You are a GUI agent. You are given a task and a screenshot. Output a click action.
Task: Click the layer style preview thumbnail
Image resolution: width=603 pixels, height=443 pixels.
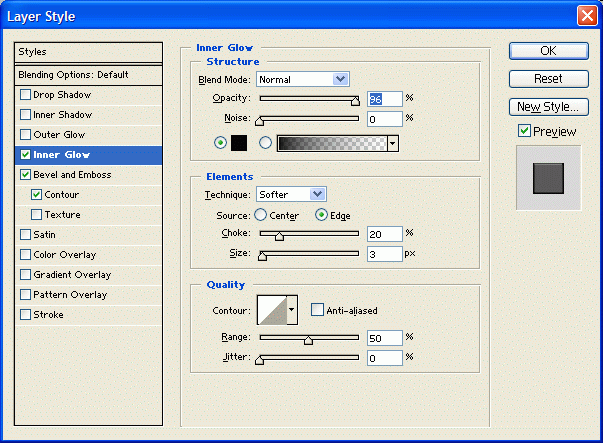pos(548,178)
